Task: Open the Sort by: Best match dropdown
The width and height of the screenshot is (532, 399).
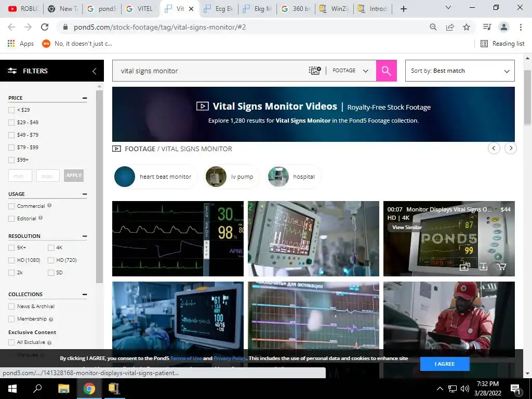Action: point(460,71)
